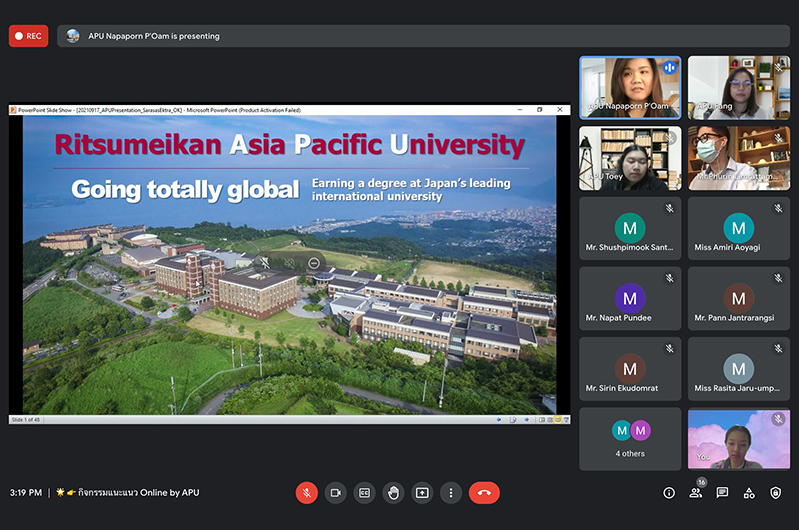
Task: Select the Mr. Shushpimook Sant... tile
Action: tap(630, 228)
